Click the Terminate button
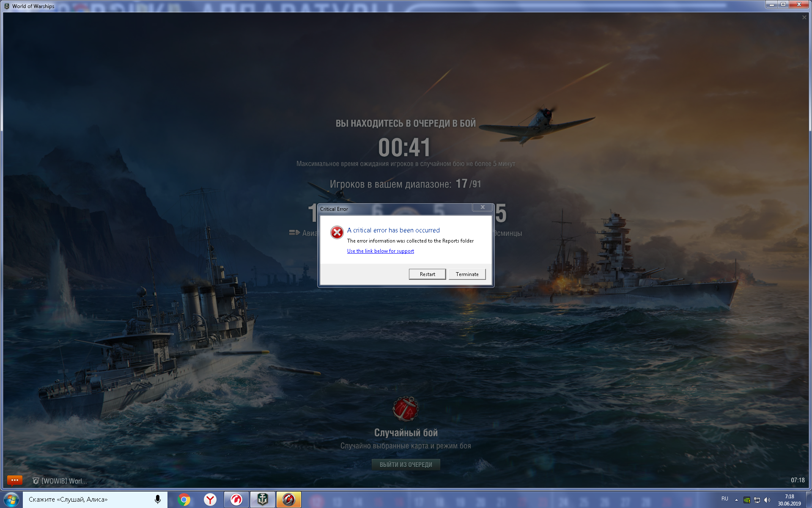The width and height of the screenshot is (812, 508). coord(467,274)
